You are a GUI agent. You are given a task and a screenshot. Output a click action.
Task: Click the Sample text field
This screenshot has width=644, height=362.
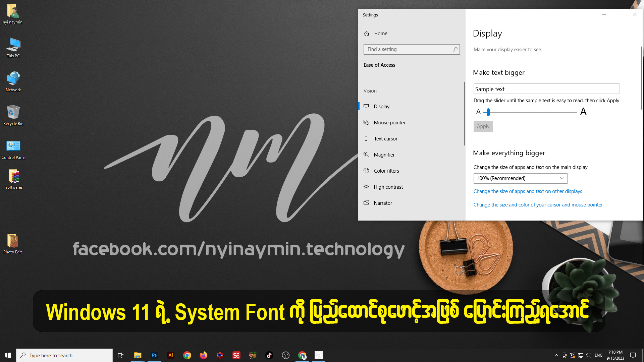[546, 89]
